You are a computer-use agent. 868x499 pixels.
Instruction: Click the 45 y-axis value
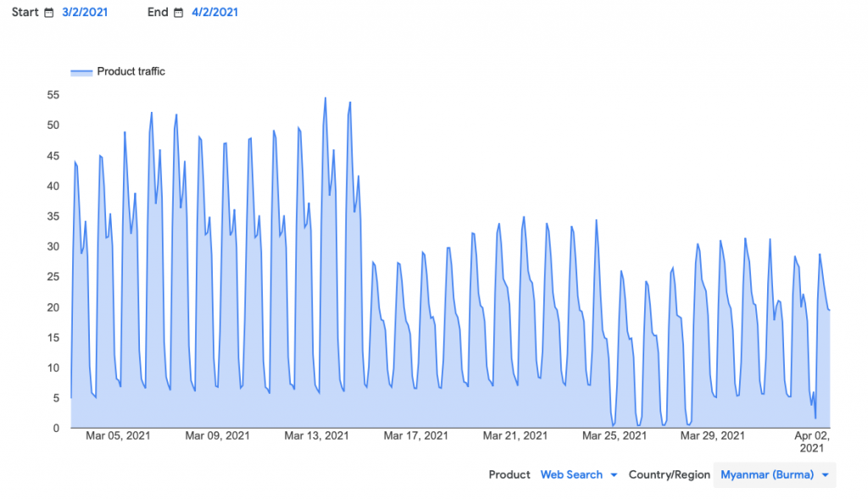click(x=53, y=156)
